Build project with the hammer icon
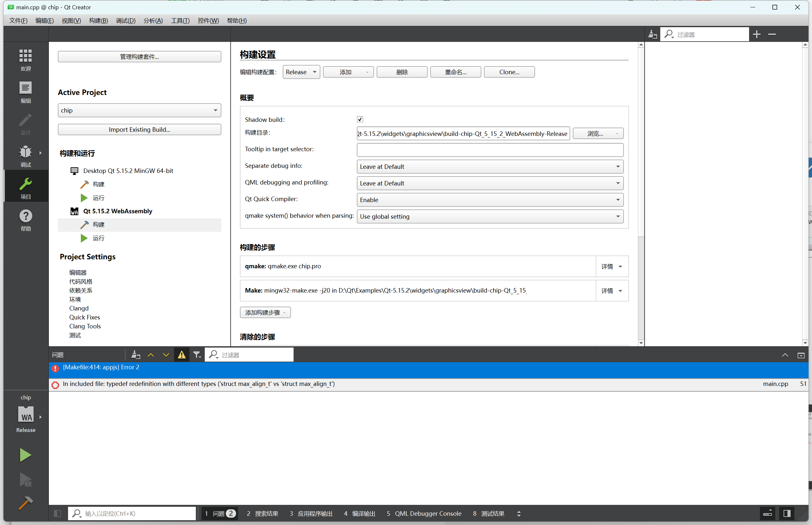This screenshot has height=525, width=812. [x=25, y=503]
